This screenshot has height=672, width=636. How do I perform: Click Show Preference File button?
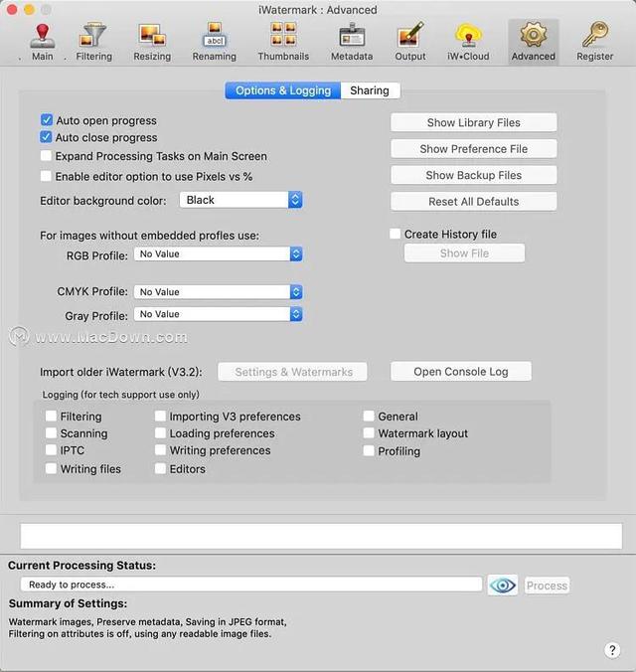(x=474, y=149)
